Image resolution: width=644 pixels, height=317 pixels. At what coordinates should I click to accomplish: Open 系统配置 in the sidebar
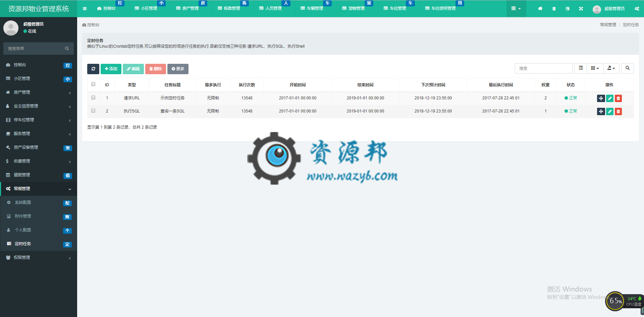tap(39, 202)
